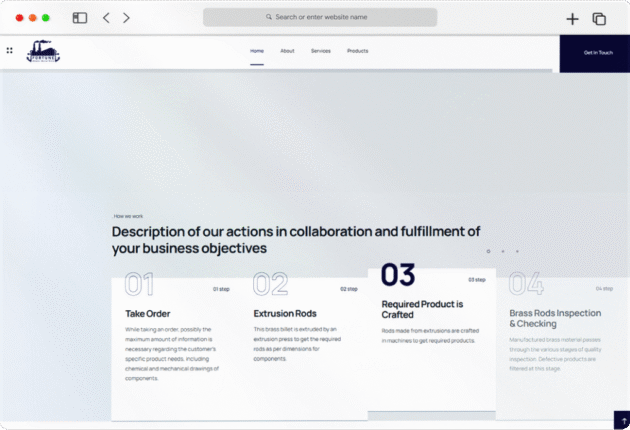Go back with the browser back arrow

(x=106, y=18)
